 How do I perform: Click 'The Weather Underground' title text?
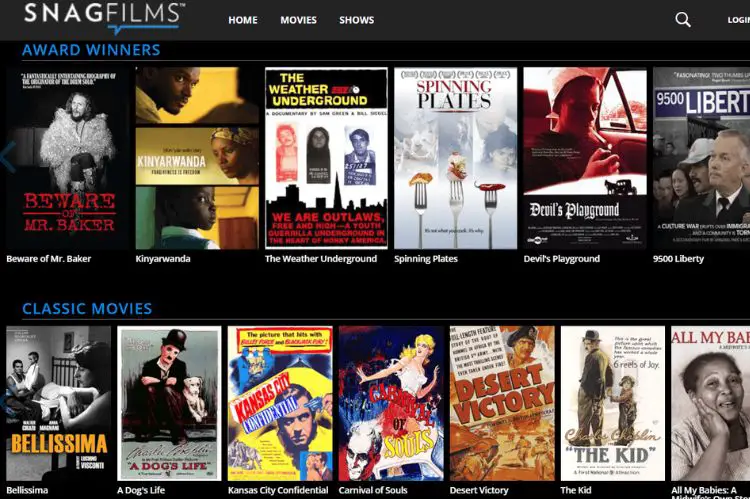pos(321,259)
